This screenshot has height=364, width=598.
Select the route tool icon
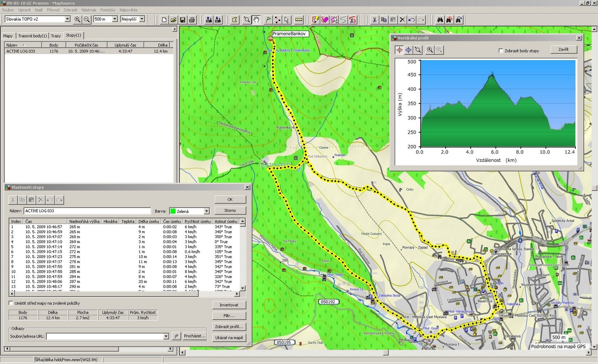pyautogui.click(x=277, y=19)
